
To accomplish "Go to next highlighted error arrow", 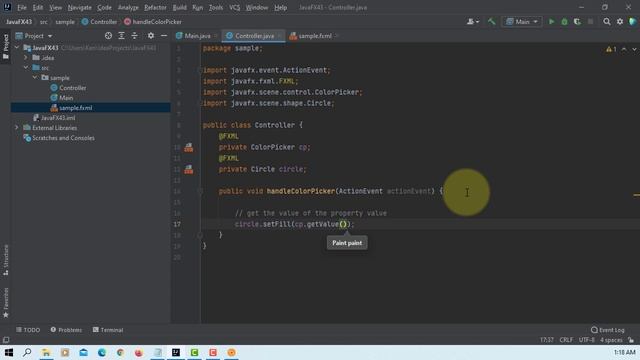I will (634, 49).
